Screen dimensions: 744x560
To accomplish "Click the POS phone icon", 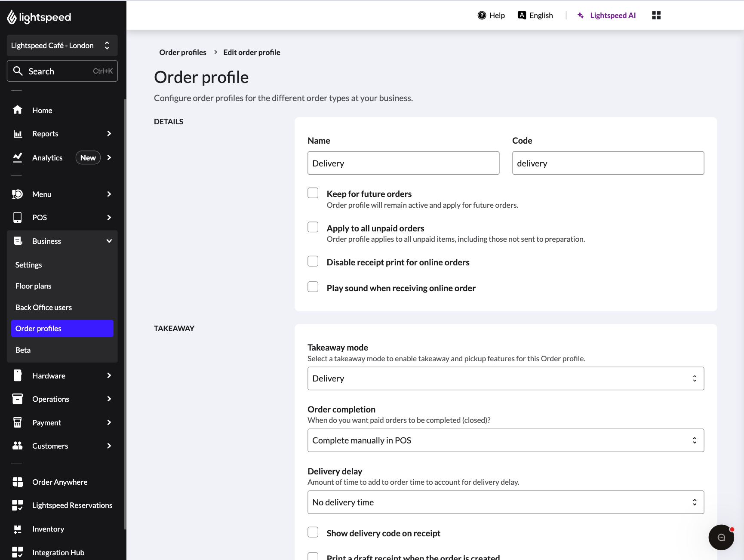I will click(18, 217).
